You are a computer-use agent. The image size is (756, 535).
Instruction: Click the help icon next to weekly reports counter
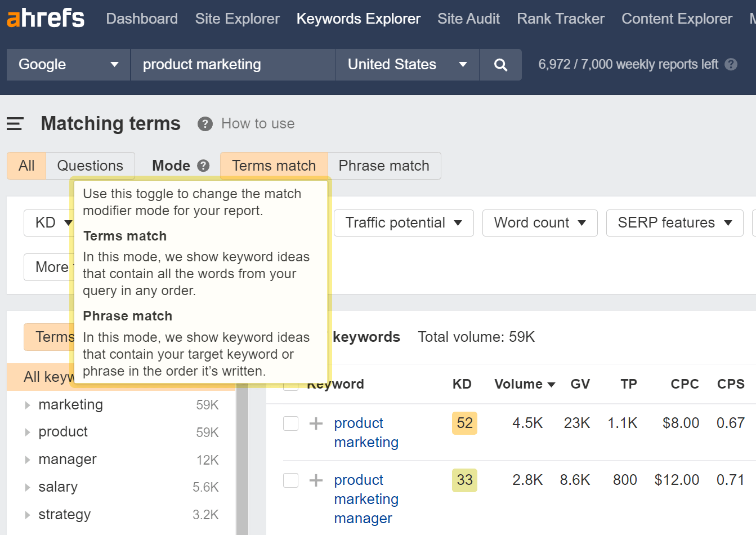[x=731, y=64]
